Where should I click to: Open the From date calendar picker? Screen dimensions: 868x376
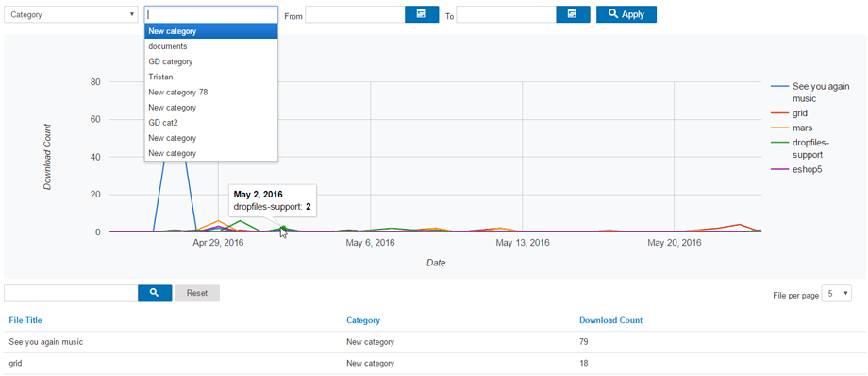click(422, 14)
